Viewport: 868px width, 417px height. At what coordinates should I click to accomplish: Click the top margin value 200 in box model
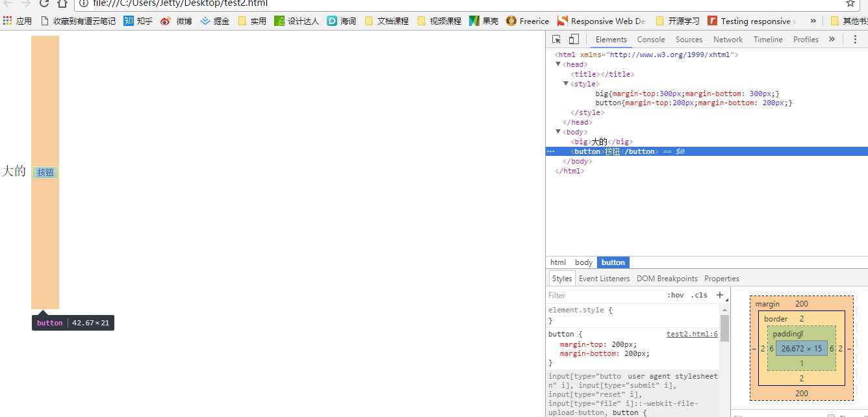tap(801, 304)
